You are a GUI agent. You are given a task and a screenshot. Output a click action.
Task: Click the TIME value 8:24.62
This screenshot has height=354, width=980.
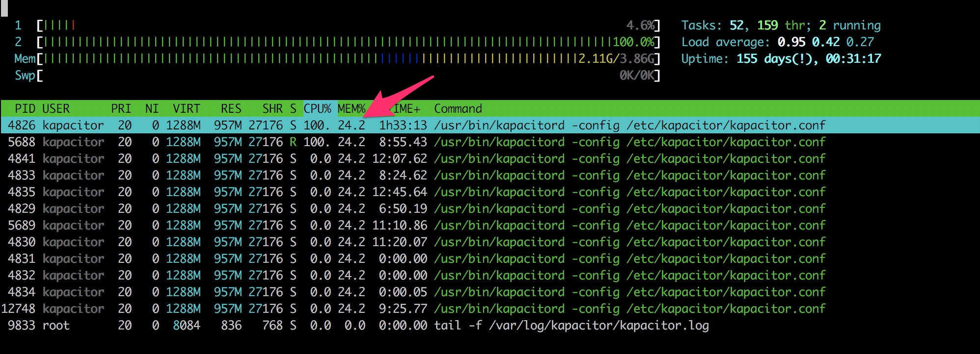(x=403, y=175)
